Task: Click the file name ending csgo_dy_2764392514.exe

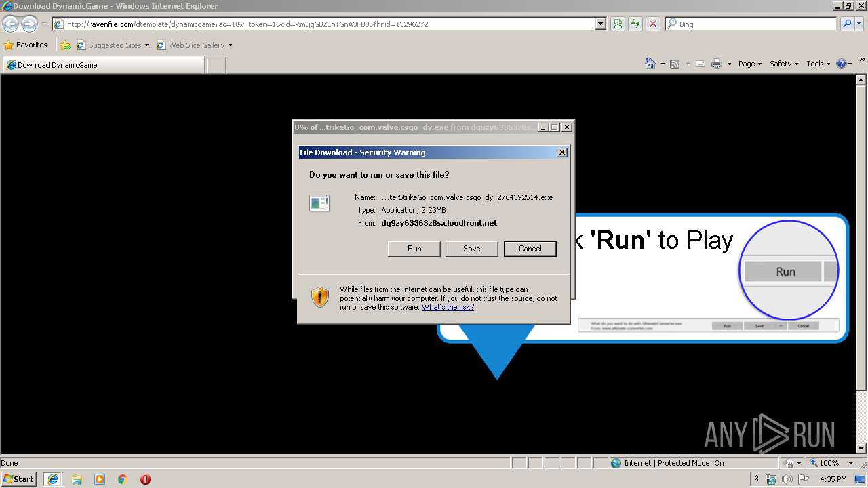Action: click(467, 197)
